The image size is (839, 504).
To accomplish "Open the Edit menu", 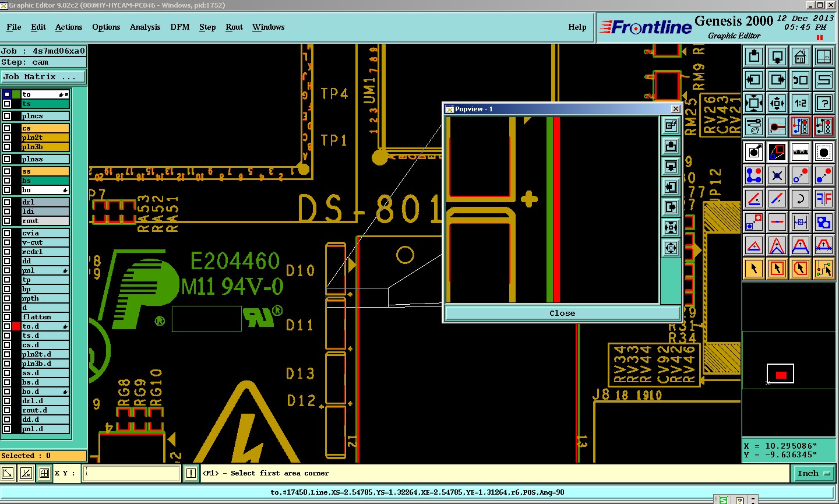I will (x=38, y=27).
